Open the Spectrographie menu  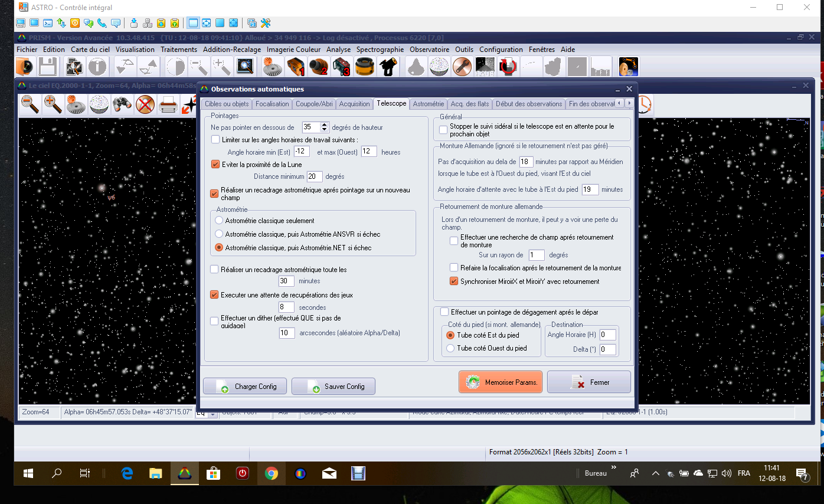[380, 50]
